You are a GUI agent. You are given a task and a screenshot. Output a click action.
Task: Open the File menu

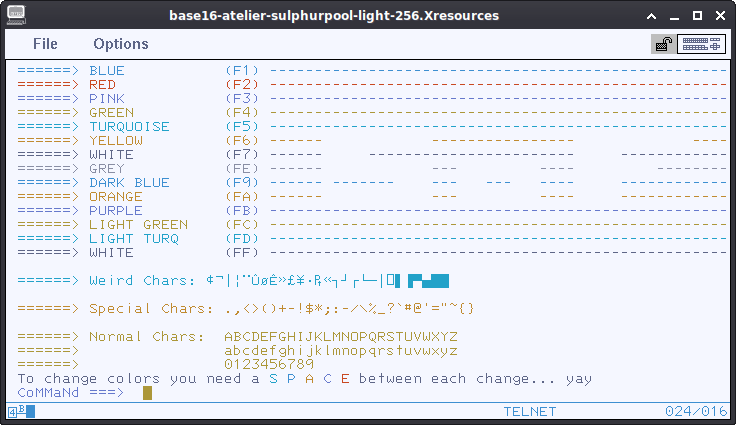tap(45, 44)
